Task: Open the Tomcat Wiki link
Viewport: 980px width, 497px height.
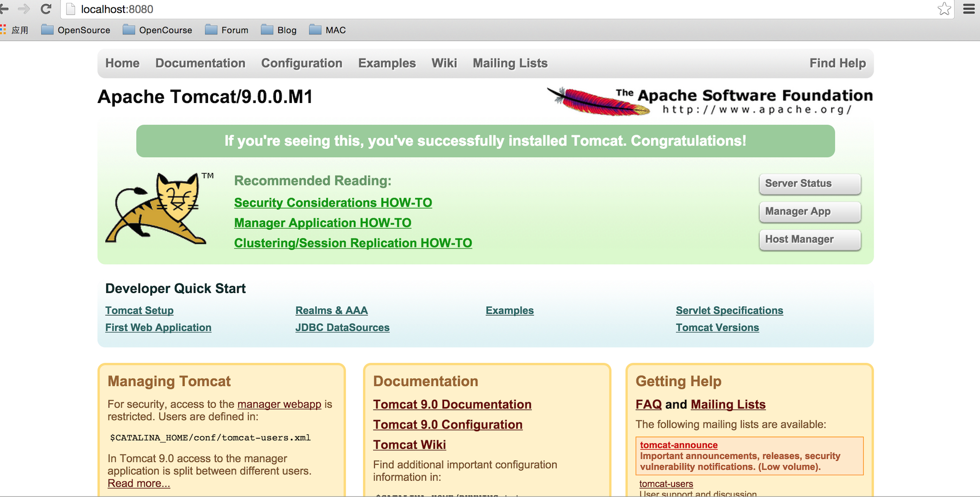Action: tap(409, 445)
